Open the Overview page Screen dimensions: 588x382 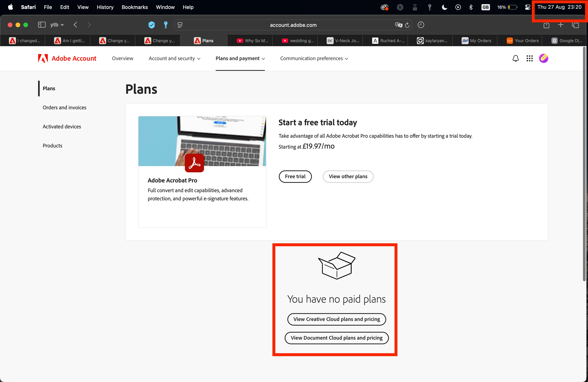pyautogui.click(x=122, y=58)
